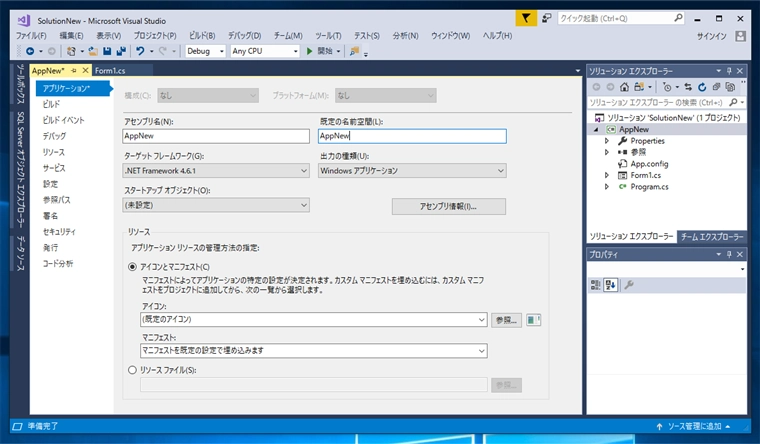Click the クイック起動 search box
Image resolution: width=760 pixels, height=444 pixels.
tap(620, 18)
